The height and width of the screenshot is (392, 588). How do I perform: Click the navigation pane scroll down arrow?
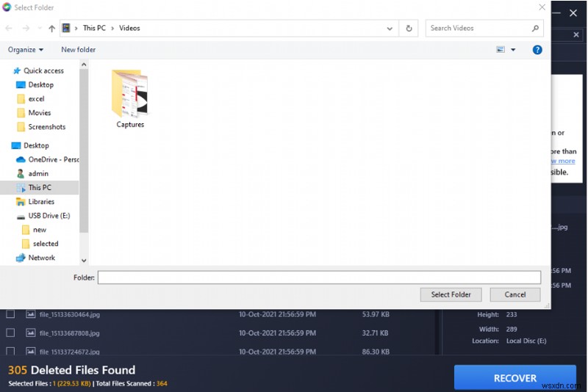[84, 261]
